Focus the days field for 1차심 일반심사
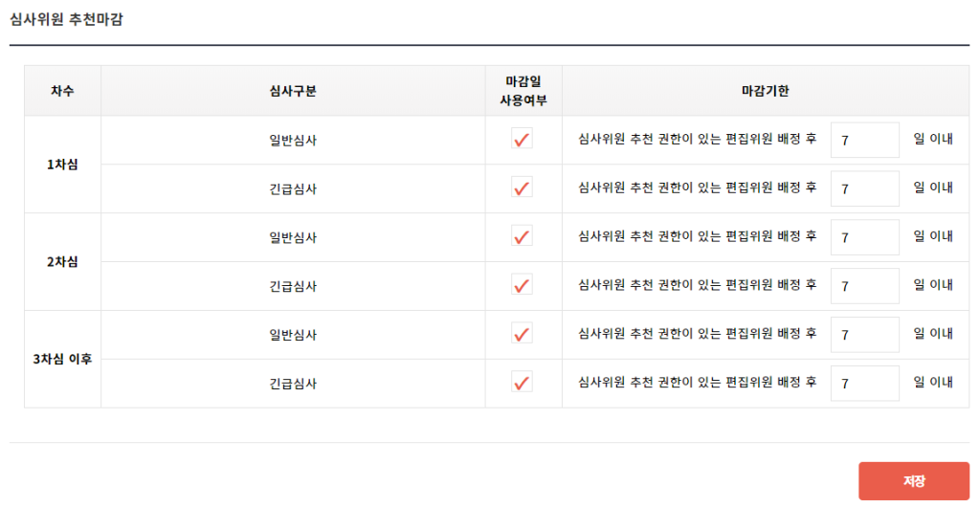Screen dimensions: 980x508 coord(865,140)
